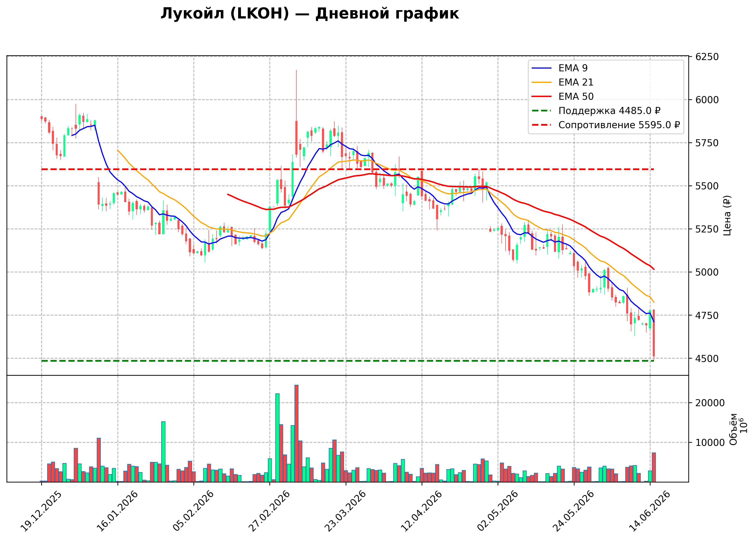Click the tallest red volume bar
Viewport: 756px width, 540px height.
coord(296,433)
